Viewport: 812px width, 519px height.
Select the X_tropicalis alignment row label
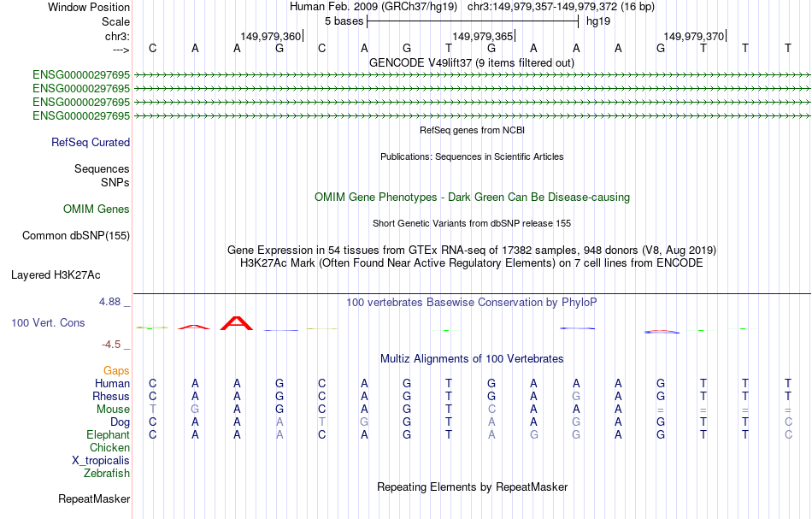pos(101,461)
